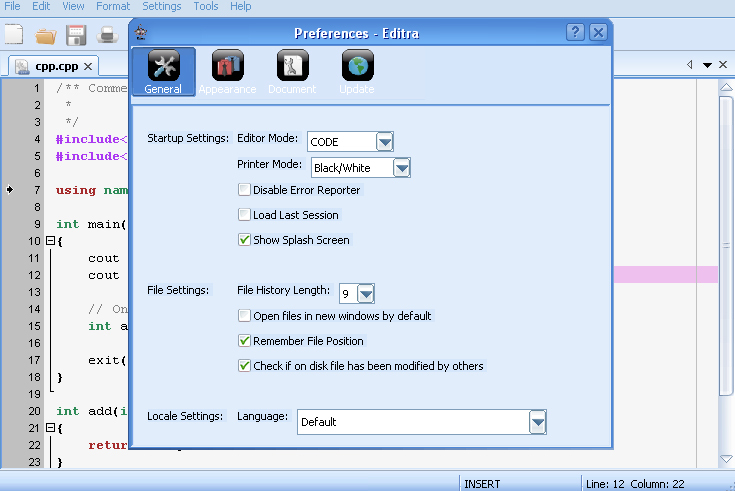
Task: Click line number 15 in the margin
Action: coord(34,326)
